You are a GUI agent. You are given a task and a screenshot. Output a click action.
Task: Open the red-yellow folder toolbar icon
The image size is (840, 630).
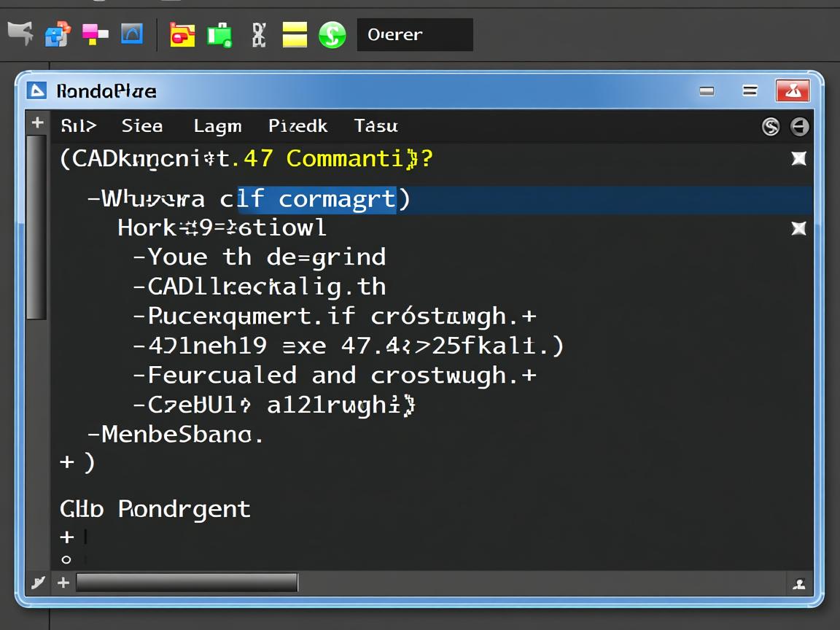coord(182,34)
